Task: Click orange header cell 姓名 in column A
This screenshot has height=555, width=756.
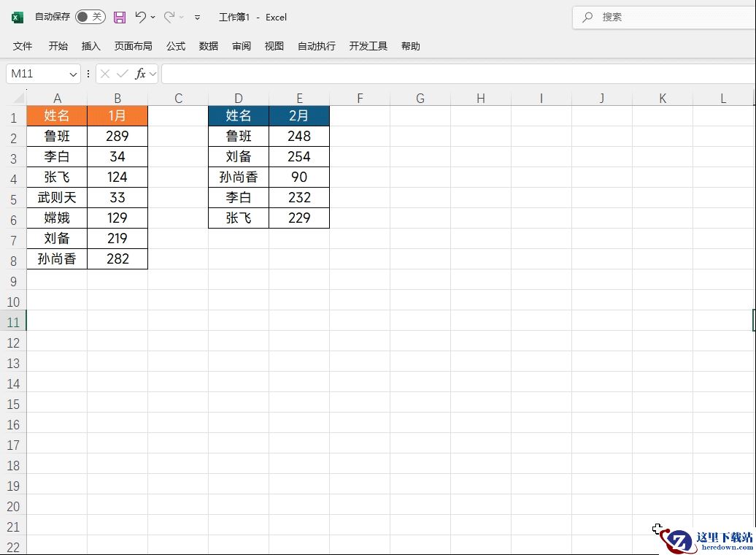Action: coord(57,116)
